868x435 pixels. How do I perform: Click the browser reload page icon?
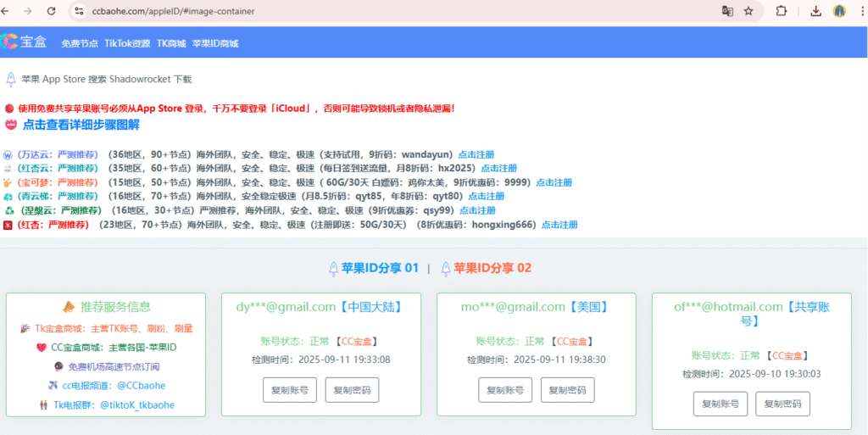pyautogui.click(x=52, y=12)
